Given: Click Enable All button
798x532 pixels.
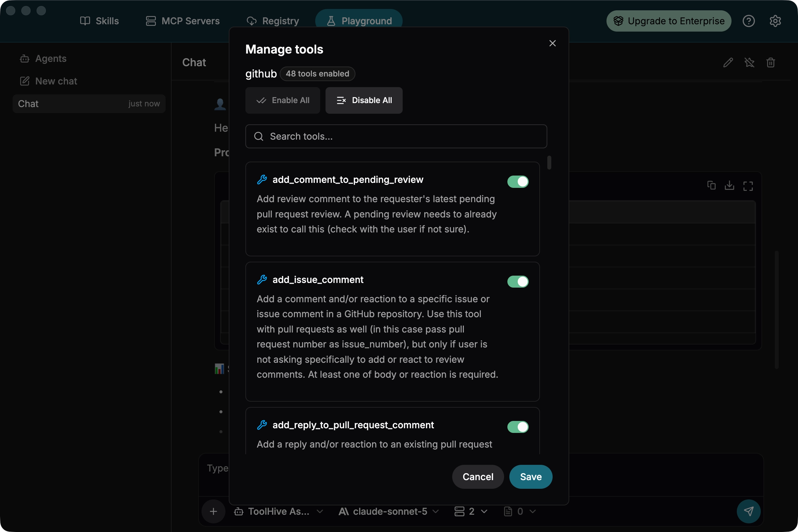Looking at the screenshot, I should pyautogui.click(x=283, y=100).
